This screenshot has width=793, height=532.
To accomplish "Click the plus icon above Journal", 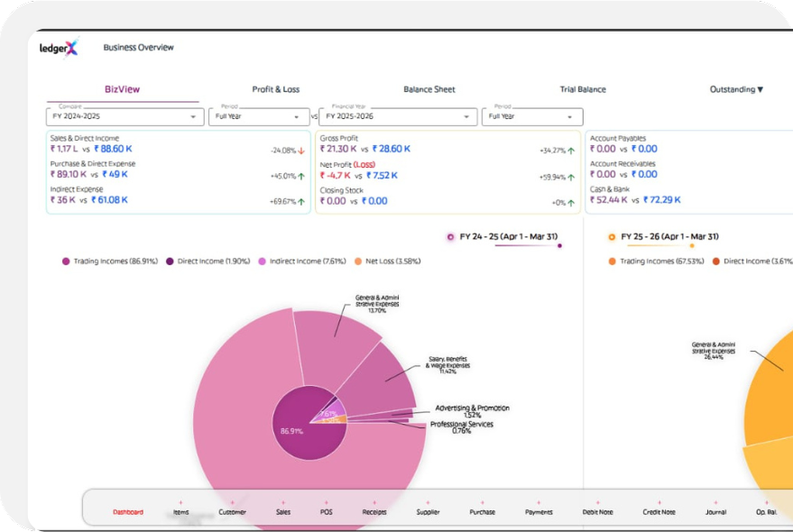I will [x=715, y=502].
